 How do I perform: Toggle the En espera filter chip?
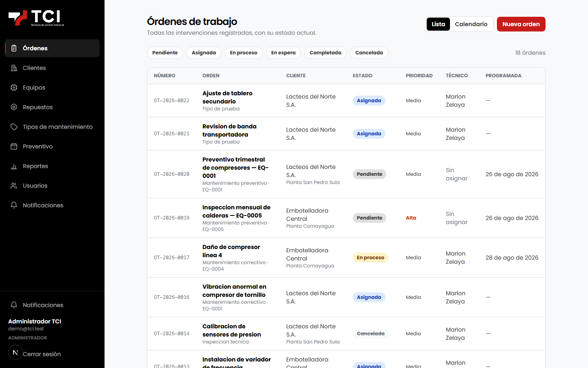tap(283, 53)
